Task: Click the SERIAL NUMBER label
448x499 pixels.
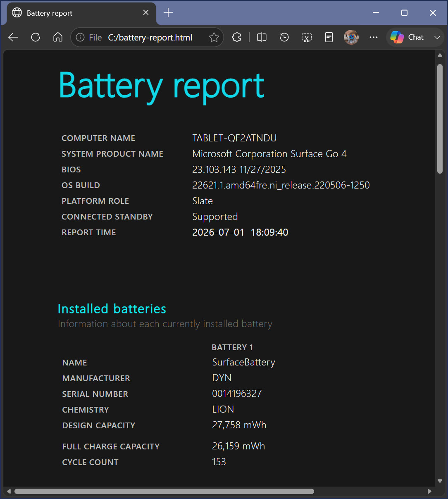Action: [x=95, y=394]
